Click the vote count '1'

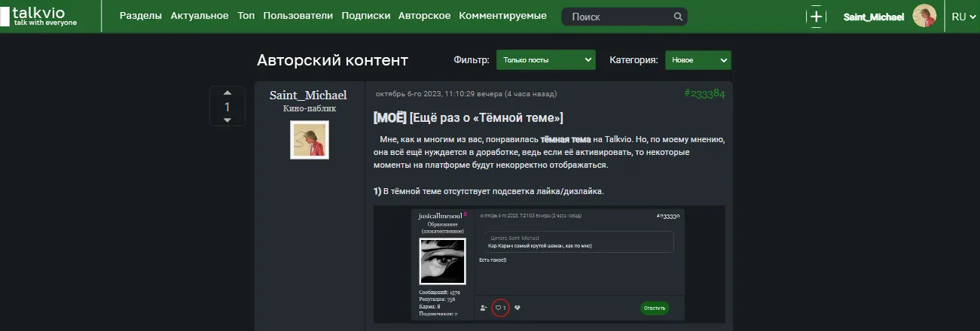[x=227, y=107]
